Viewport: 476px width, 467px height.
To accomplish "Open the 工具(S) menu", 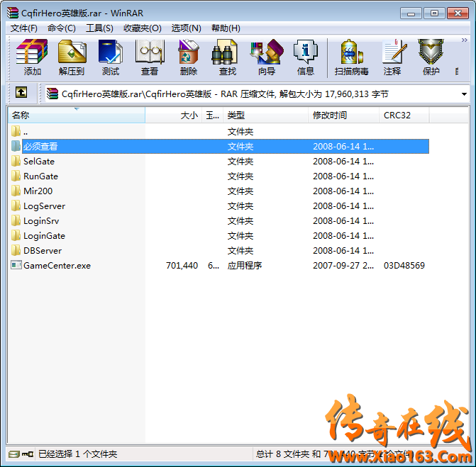I will point(99,28).
